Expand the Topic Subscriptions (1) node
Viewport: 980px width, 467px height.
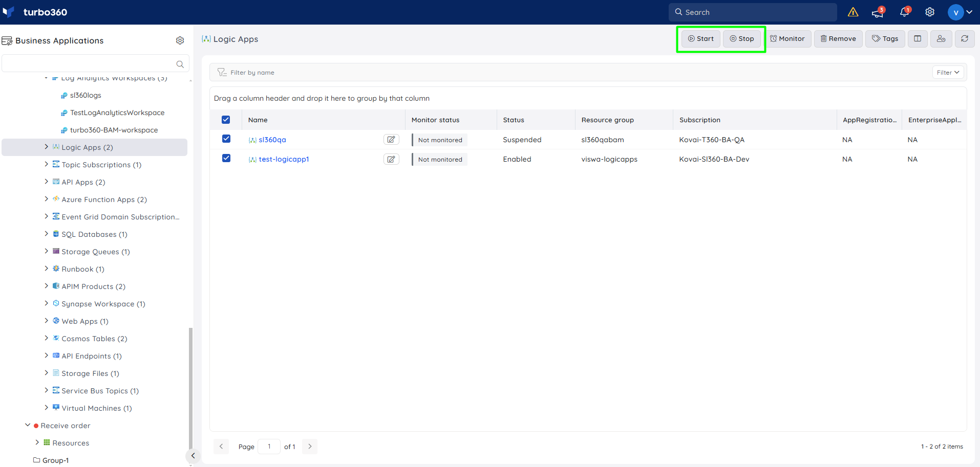coord(47,164)
